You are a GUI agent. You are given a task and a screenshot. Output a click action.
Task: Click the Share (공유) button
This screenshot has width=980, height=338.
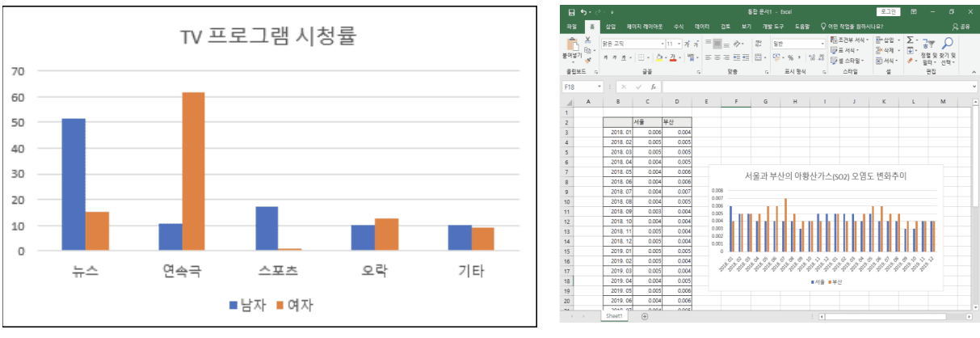point(961,26)
